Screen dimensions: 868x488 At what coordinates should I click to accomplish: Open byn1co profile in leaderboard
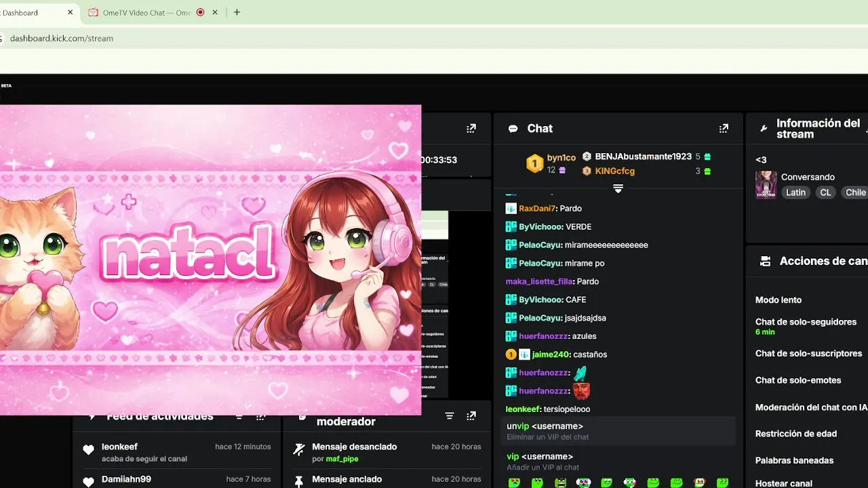[561, 157]
